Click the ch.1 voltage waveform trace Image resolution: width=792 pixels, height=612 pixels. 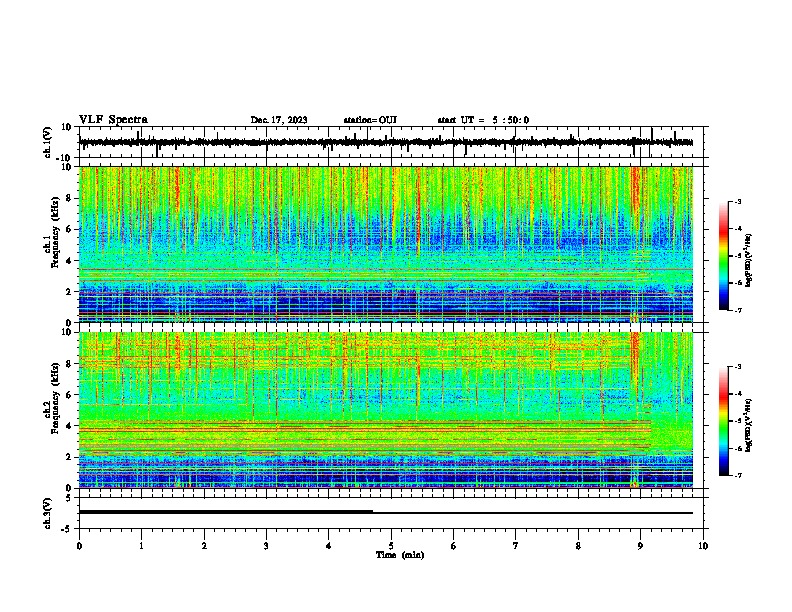385,142
